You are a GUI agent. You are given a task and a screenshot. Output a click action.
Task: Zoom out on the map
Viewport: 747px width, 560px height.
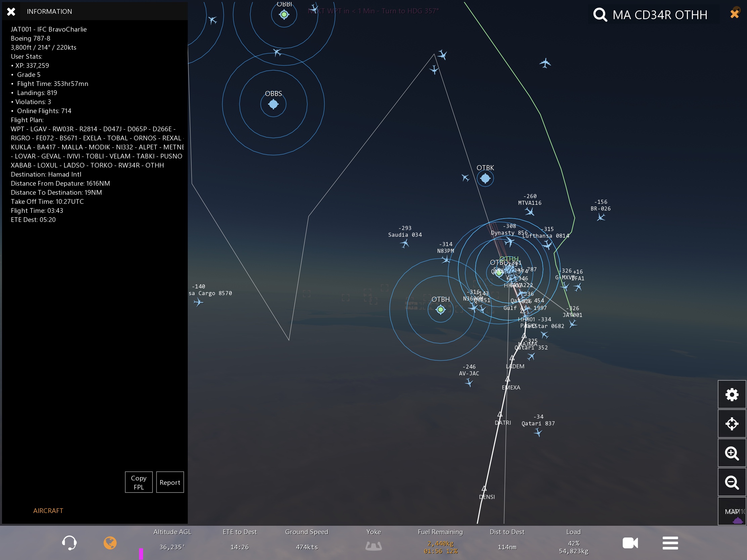click(x=732, y=482)
